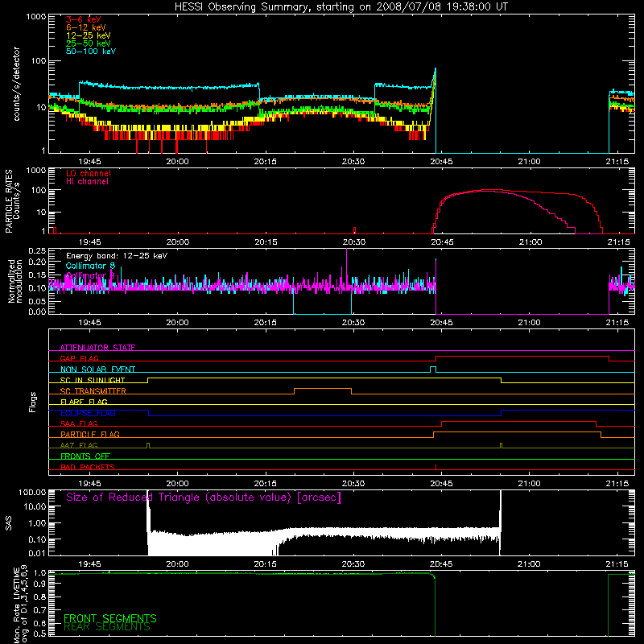Click the magenta Collimator 9 legend label
This screenshot has width=644, height=644.
coord(90,275)
